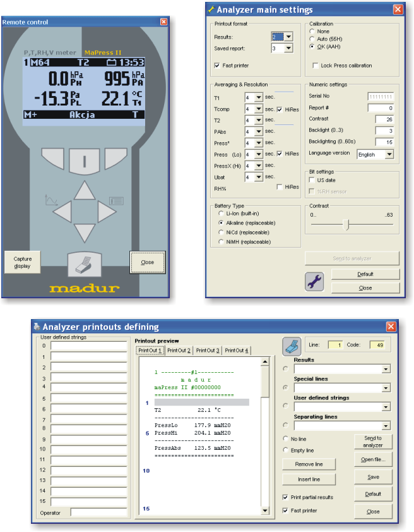Viewport: 414px width, 532px height.
Task: Click the printout preview scrollbar up arrow
Action: click(x=265, y=362)
